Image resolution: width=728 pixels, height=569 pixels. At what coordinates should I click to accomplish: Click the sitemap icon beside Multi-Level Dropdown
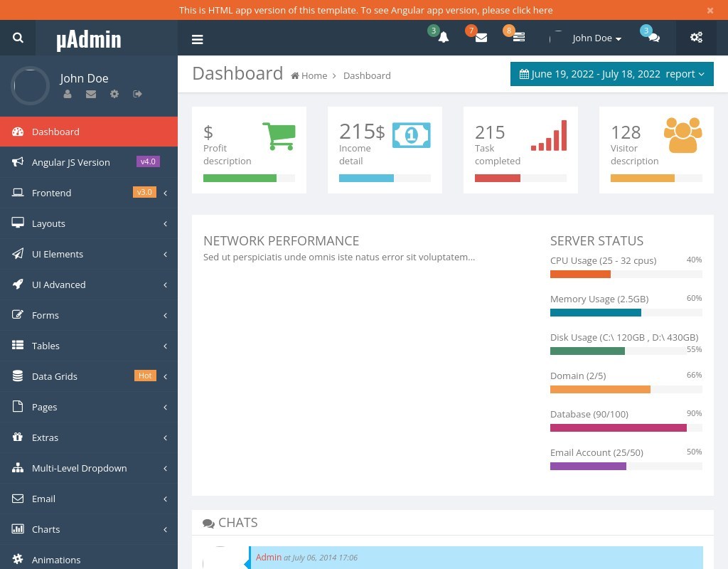click(18, 468)
